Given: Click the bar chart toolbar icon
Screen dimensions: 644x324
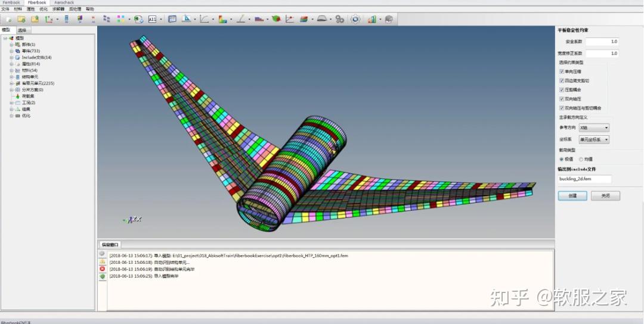Looking at the screenshot, I should point(372,19).
